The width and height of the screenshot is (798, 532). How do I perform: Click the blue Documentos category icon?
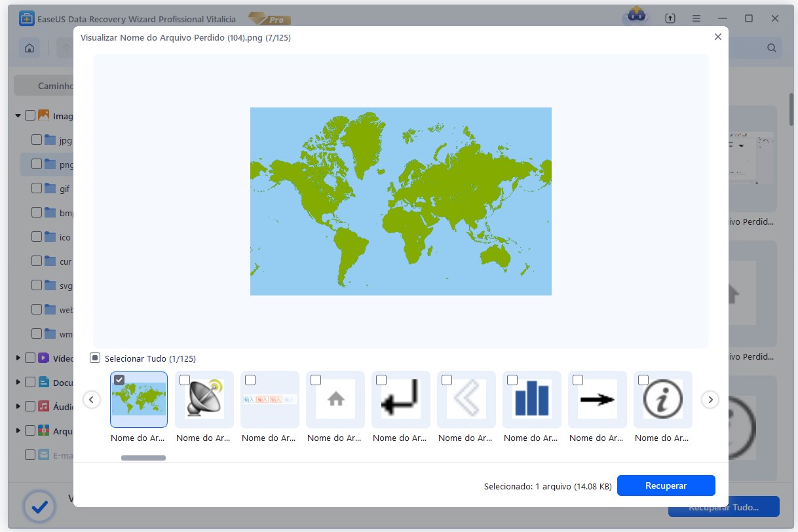click(44, 382)
